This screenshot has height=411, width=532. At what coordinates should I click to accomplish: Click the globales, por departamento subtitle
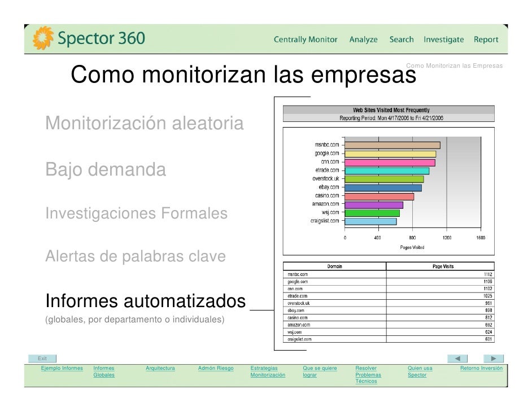click(x=135, y=320)
